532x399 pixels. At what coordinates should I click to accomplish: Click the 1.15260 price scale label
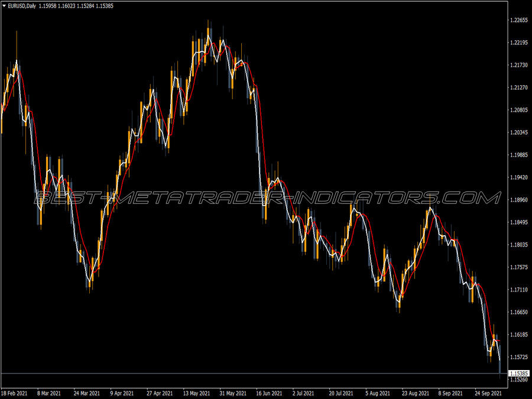pos(519,379)
